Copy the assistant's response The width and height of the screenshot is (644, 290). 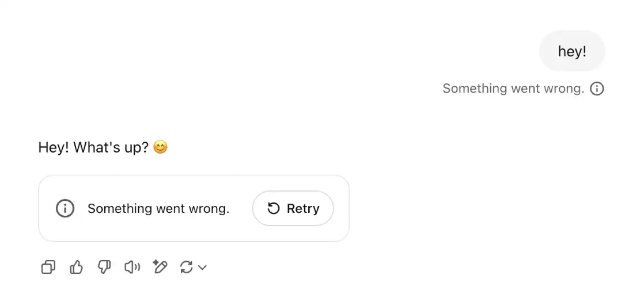click(48, 268)
